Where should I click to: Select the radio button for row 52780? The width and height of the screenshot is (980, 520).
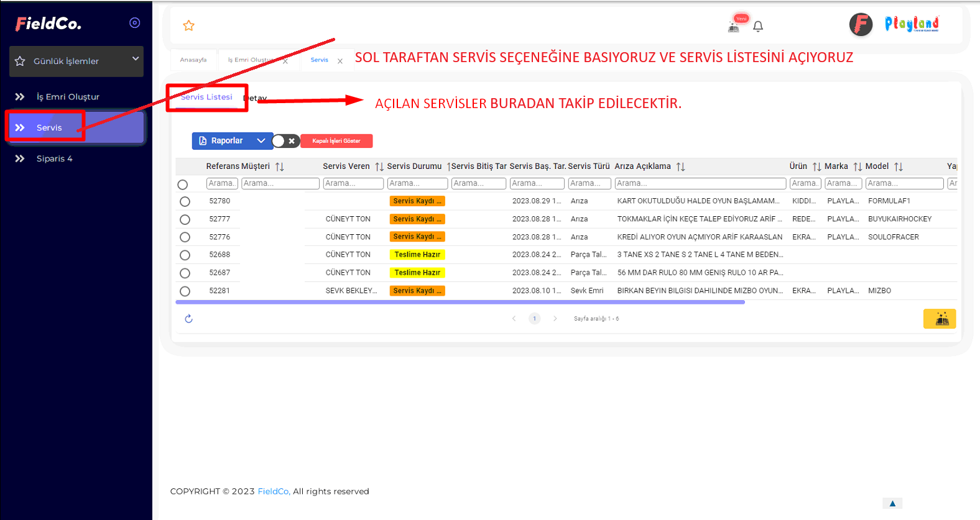(185, 201)
